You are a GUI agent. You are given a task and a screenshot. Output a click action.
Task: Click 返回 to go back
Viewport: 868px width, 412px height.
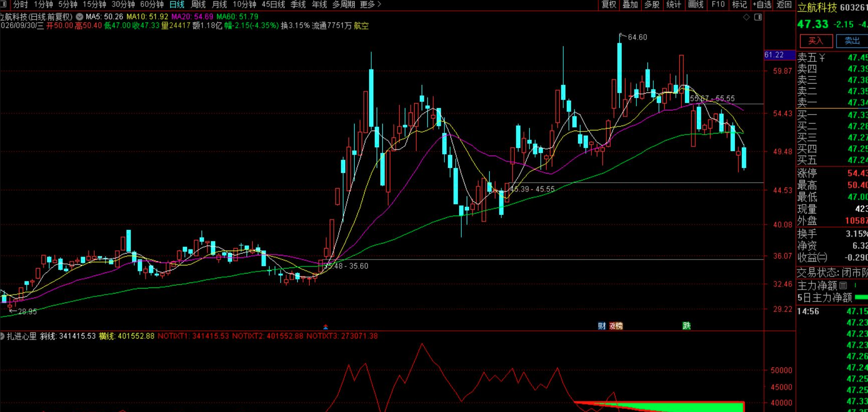pyautogui.click(x=784, y=4)
